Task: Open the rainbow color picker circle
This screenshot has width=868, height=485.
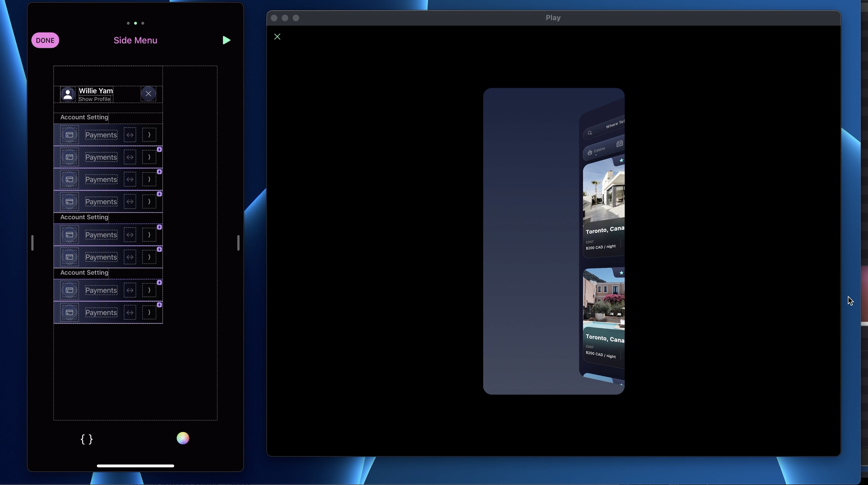Action: coord(183,438)
